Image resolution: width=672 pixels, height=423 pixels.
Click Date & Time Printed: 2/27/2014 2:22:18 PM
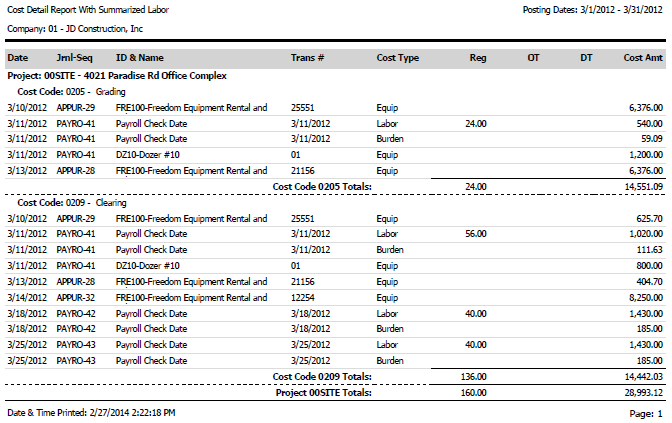[91, 413]
